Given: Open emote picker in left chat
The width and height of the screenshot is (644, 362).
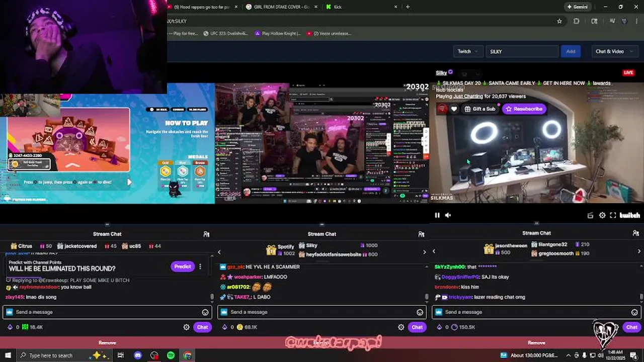Looking at the screenshot, I should 205,312.
